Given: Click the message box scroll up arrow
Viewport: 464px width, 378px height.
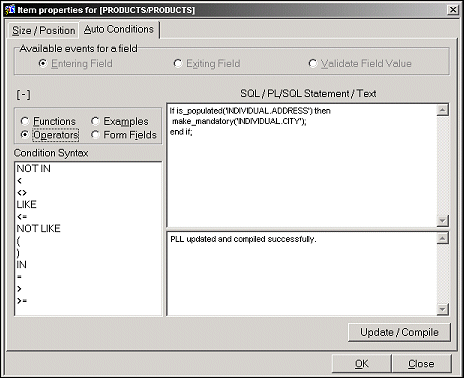Looking at the screenshot, I should tap(442, 238).
